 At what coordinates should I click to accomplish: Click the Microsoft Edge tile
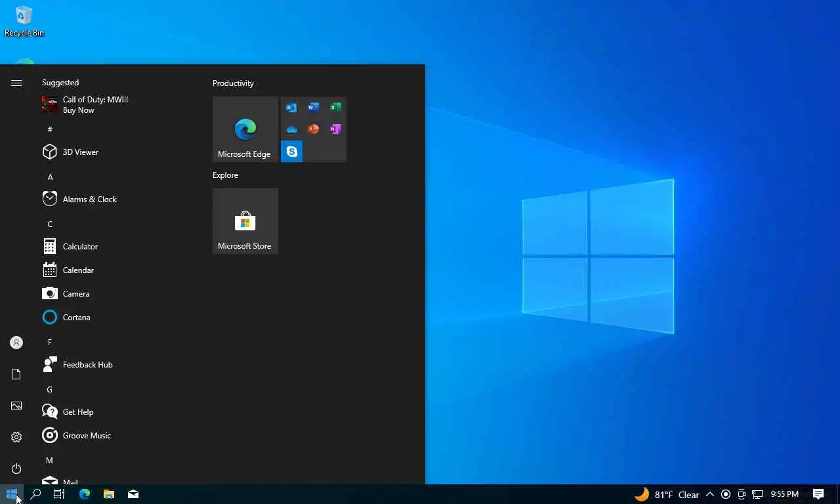(245, 129)
